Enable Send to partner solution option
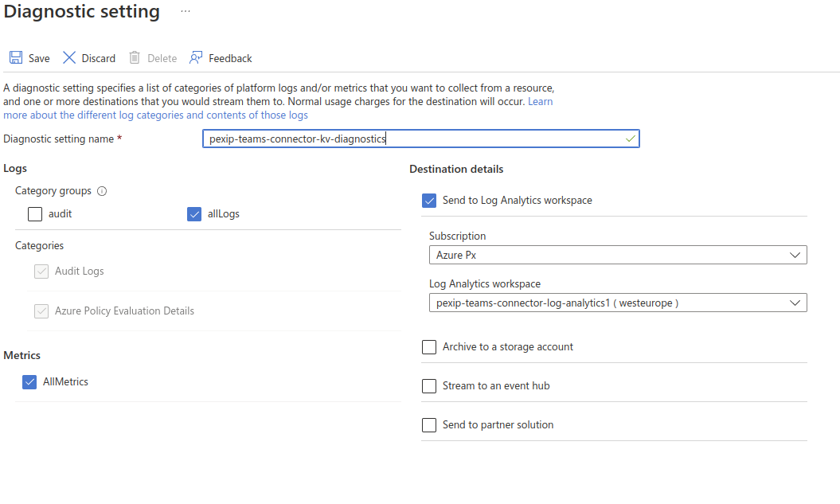The image size is (840, 504). click(x=429, y=425)
